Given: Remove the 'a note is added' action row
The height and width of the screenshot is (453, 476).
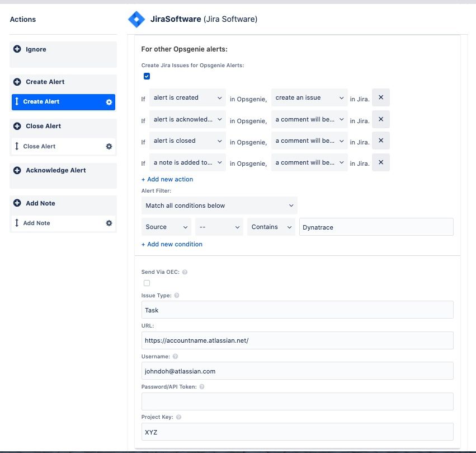Looking at the screenshot, I should coord(381,162).
